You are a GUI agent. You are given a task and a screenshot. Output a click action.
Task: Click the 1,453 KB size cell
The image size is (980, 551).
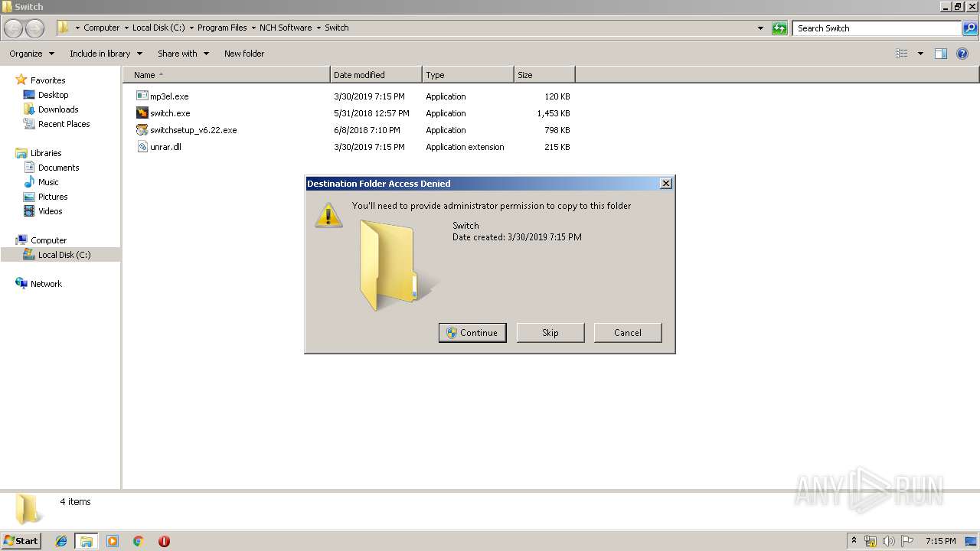553,113
